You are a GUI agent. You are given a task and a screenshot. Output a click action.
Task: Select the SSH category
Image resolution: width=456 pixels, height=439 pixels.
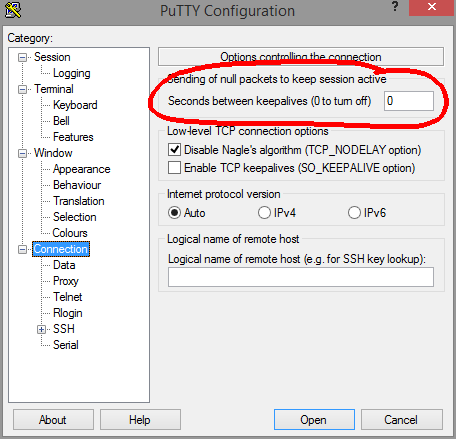(64, 329)
